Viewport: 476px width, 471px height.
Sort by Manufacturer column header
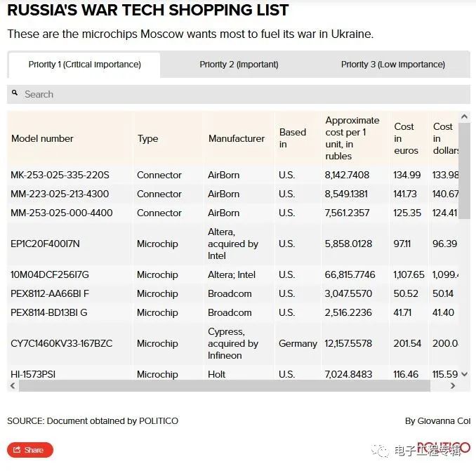(237, 139)
